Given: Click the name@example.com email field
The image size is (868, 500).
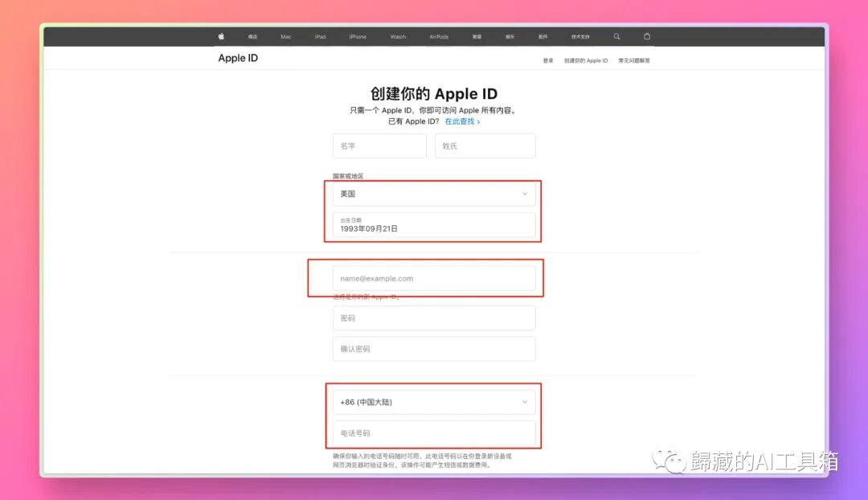Looking at the screenshot, I should click(434, 278).
